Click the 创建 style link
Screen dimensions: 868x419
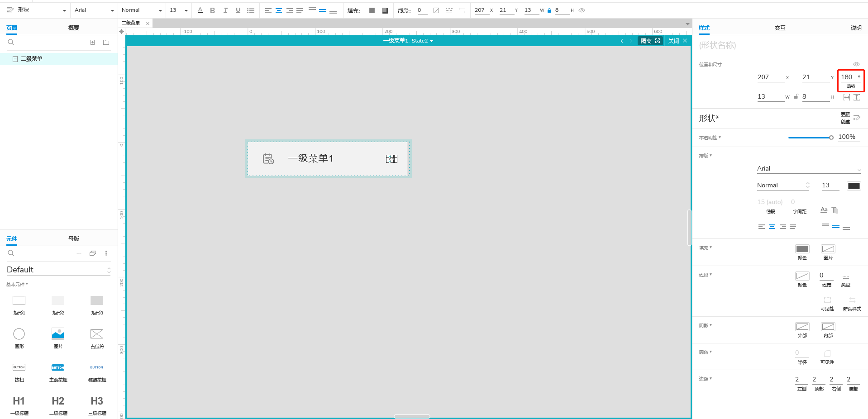[x=845, y=122]
